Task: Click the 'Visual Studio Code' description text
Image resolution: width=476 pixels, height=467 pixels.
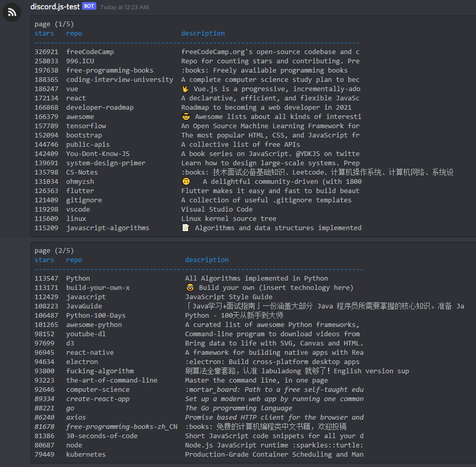Action: [217, 210]
